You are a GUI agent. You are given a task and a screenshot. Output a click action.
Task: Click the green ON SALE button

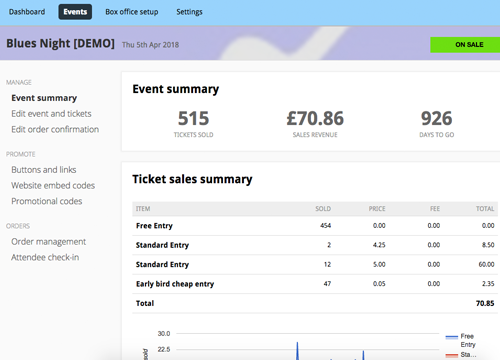[x=465, y=45]
